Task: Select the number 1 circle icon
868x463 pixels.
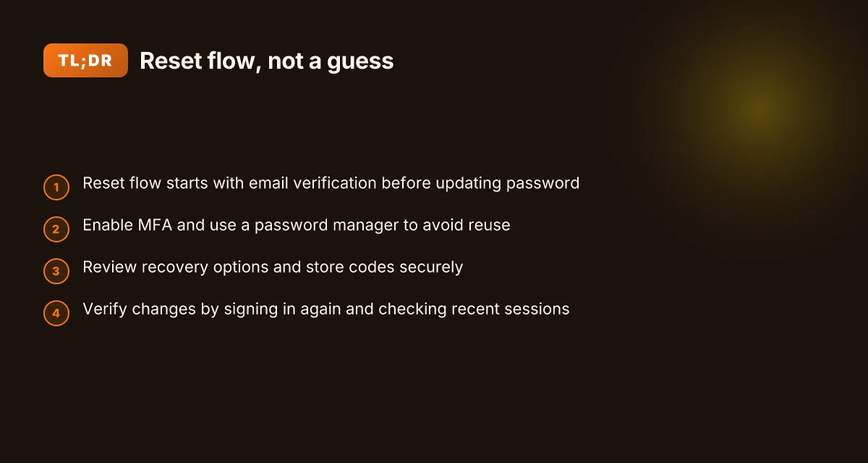Action: coord(56,187)
